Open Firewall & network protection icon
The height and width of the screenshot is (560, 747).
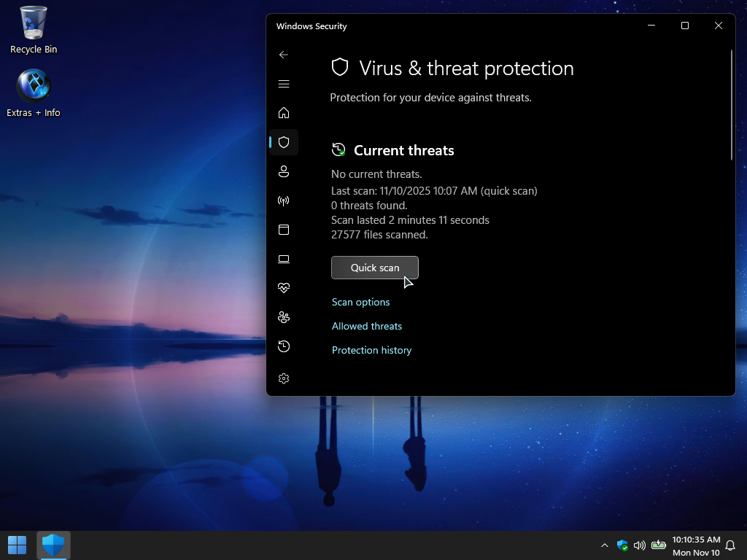click(284, 201)
